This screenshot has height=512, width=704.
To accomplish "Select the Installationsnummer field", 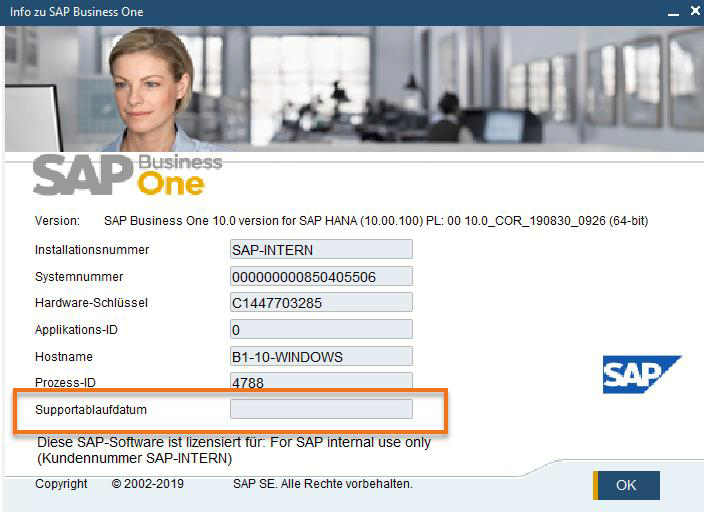I will 321,249.
